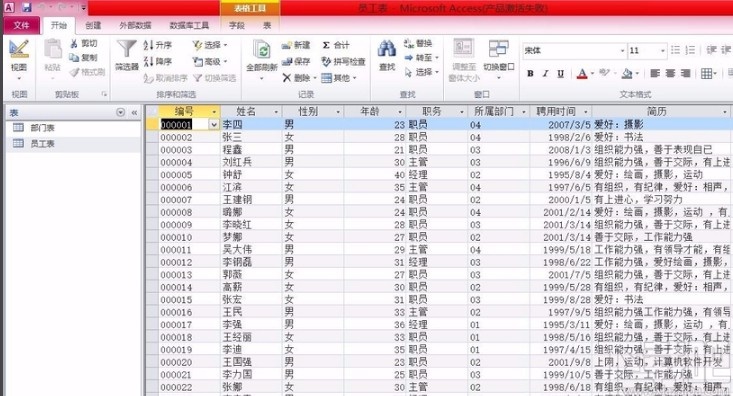The image size is (733, 396).
Task: Click the decrease indent icon
Action: (711, 50)
